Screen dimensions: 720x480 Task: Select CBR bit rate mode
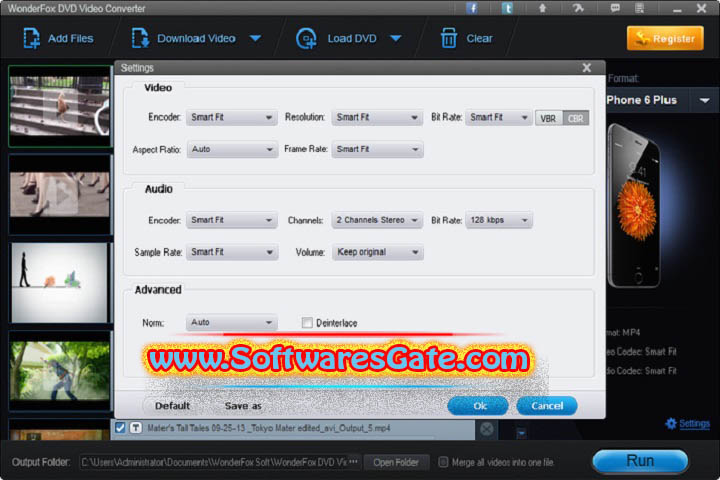pyautogui.click(x=576, y=119)
